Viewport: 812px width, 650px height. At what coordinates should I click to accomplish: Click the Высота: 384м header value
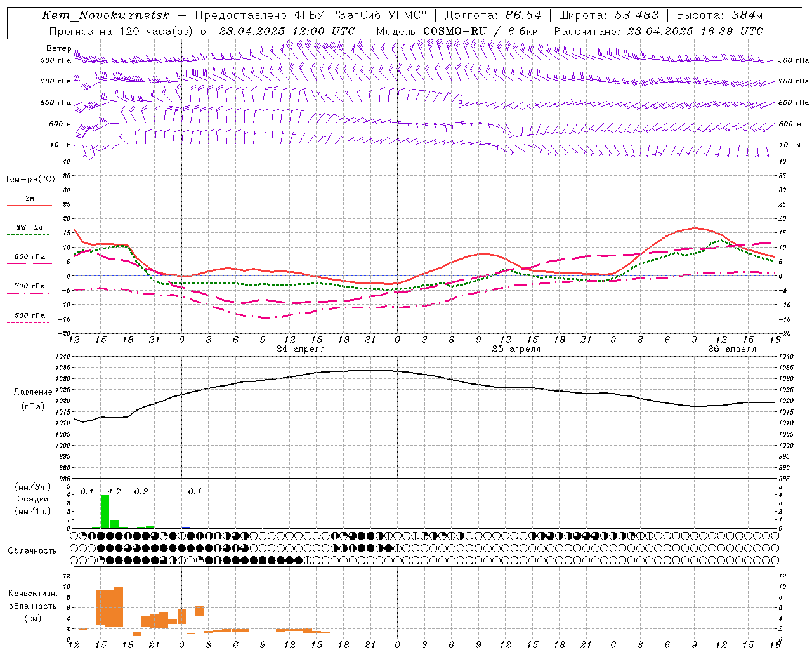point(719,15)
